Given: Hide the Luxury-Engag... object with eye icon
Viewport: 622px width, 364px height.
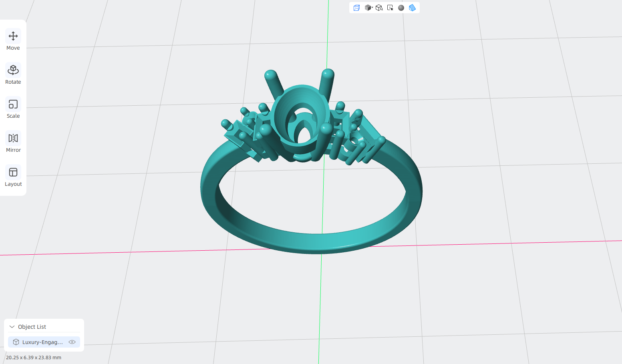Looking at the screenshot, I should tap(72, 342).
